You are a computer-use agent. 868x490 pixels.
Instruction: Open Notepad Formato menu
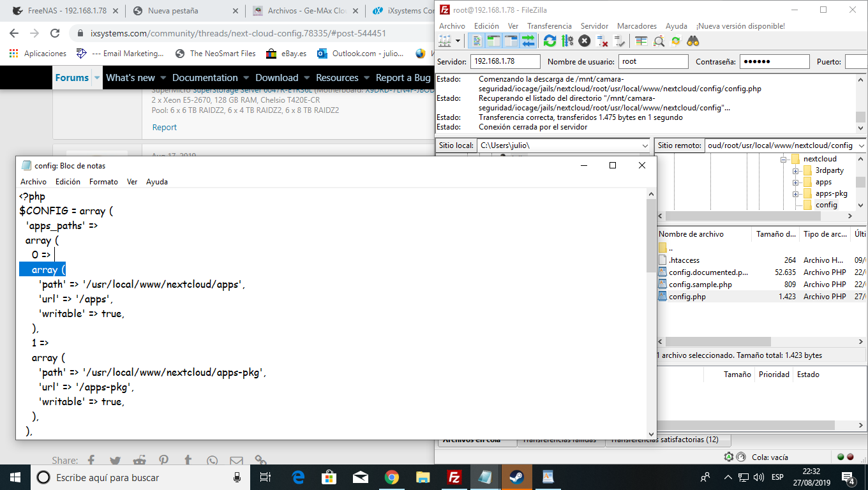pos(103,182)
